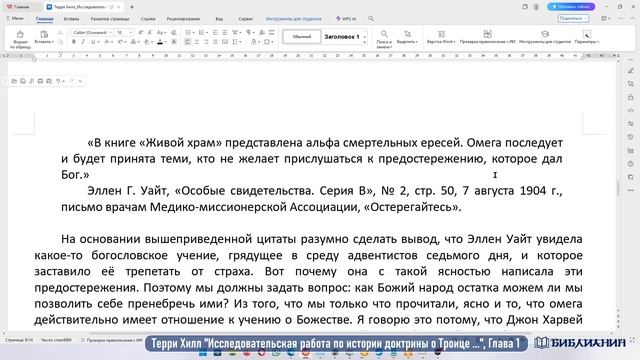Image resolution: width=640 pixels, height=360 pixels.
Task: Select the Обычный style
Action: pyautogui.click(x=302, y=37)
